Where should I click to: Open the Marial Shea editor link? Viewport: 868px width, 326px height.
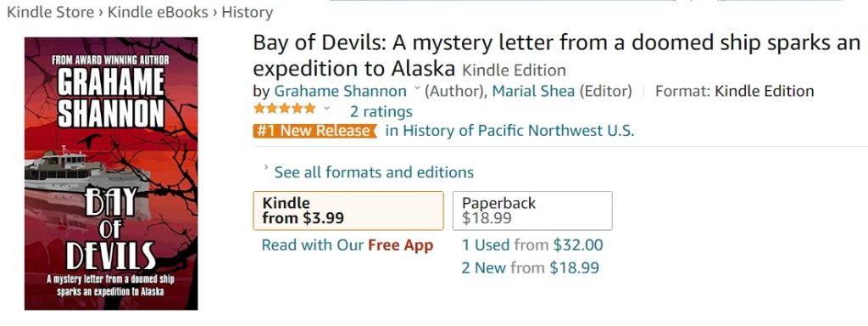[534, 91]
